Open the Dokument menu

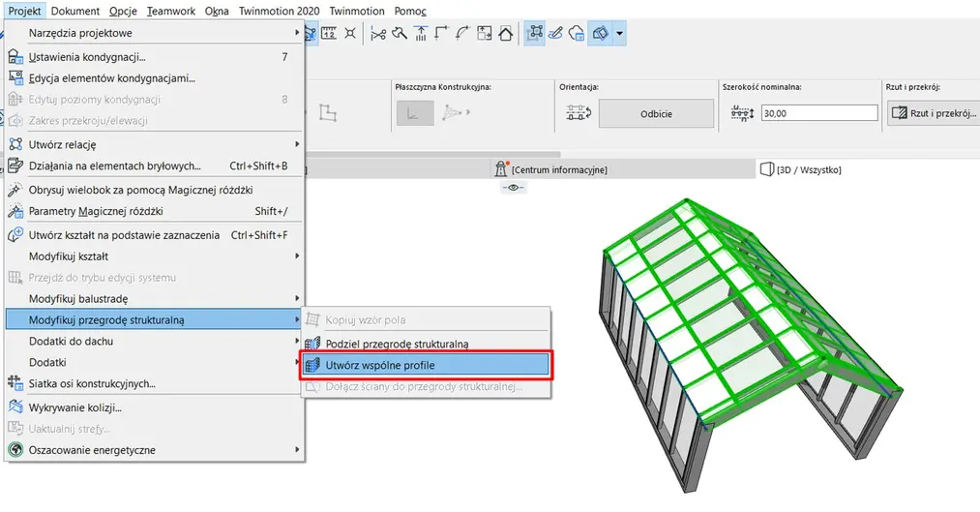[x=75, y=11]
